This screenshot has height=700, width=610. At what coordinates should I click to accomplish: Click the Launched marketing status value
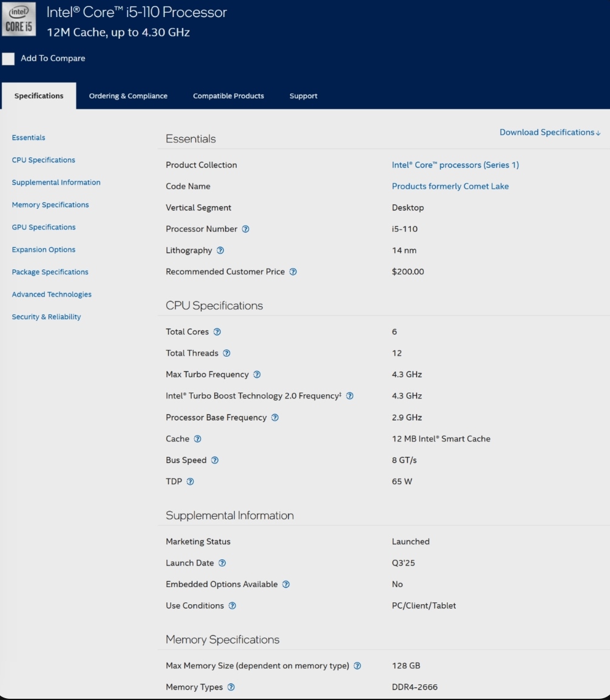click(x=411, y=542)
